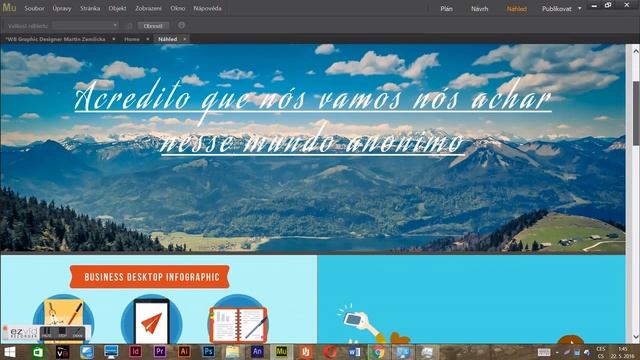The height and width of the screenshot is (360, 640).
Task: Open the Zobrazení menu
Action: 149,8
